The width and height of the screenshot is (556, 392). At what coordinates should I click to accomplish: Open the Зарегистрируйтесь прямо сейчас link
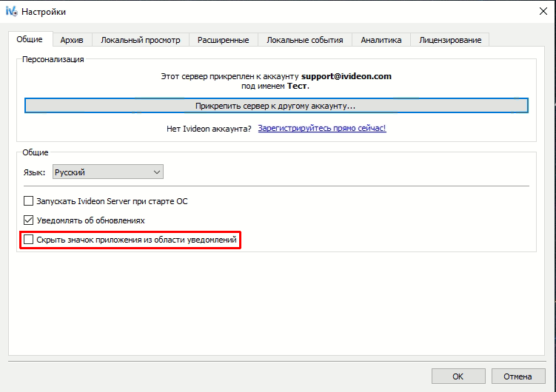tap(322, 128)
